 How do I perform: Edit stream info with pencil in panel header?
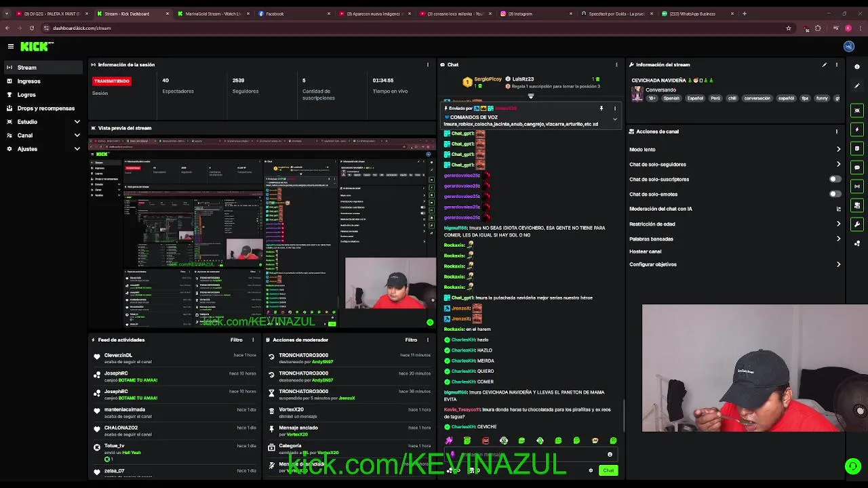825,64
